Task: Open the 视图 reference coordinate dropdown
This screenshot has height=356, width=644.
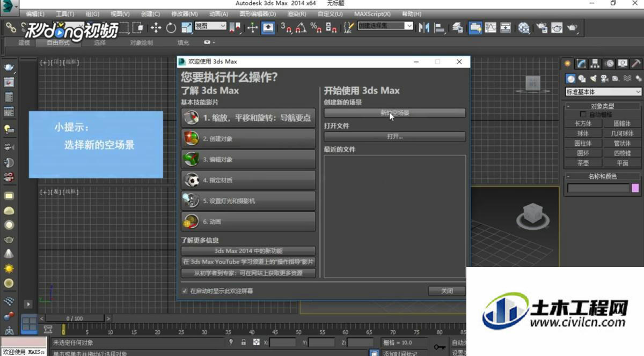Action: pyautogui.click(x=211, y=26)
